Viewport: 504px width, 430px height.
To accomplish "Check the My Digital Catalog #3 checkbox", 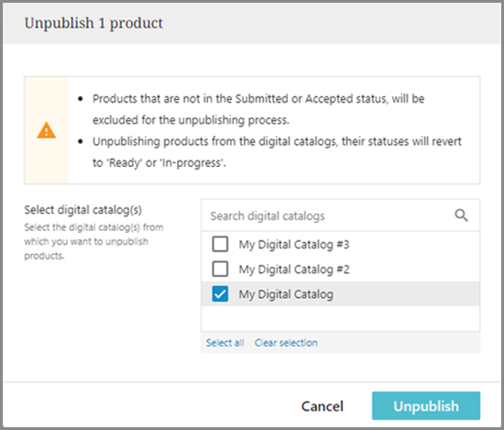I will 220,244.
